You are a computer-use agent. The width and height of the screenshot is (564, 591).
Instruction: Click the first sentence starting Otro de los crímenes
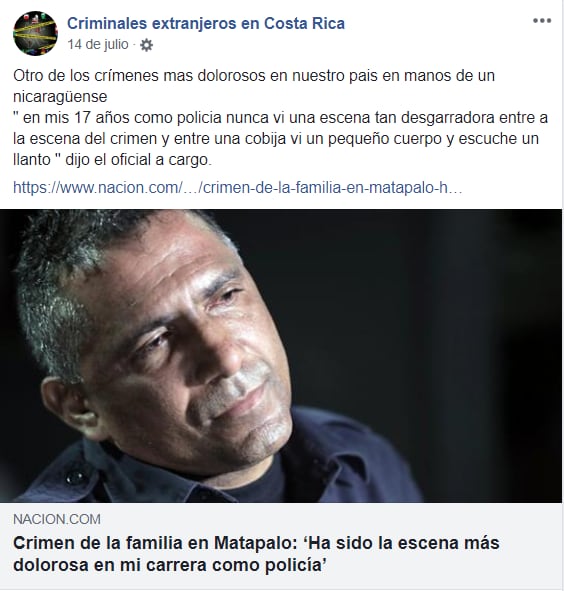click(x=254, y=86)
